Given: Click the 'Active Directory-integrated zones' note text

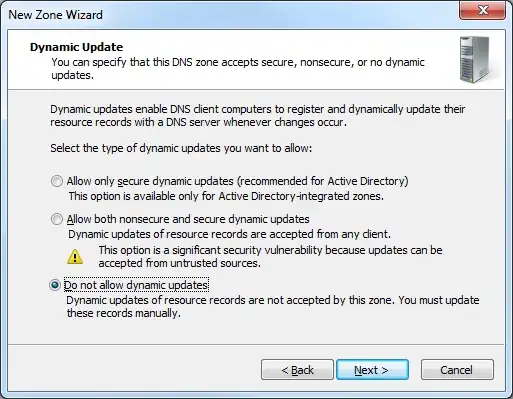Looking at the screenshot, I should pyautogui.click(x=226, y=196).
